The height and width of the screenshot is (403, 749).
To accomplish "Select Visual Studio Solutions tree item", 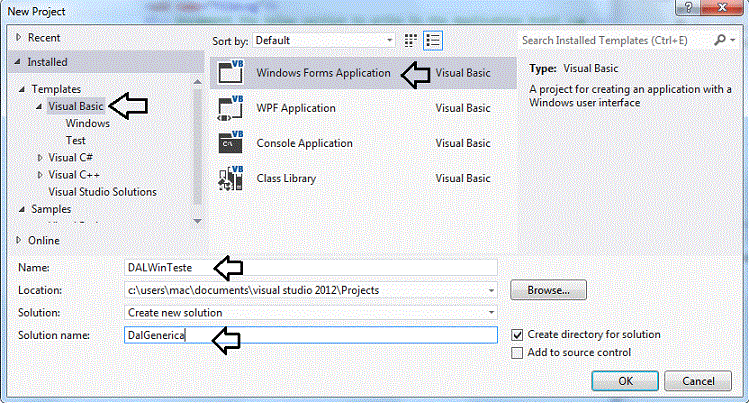I will 102,192.
